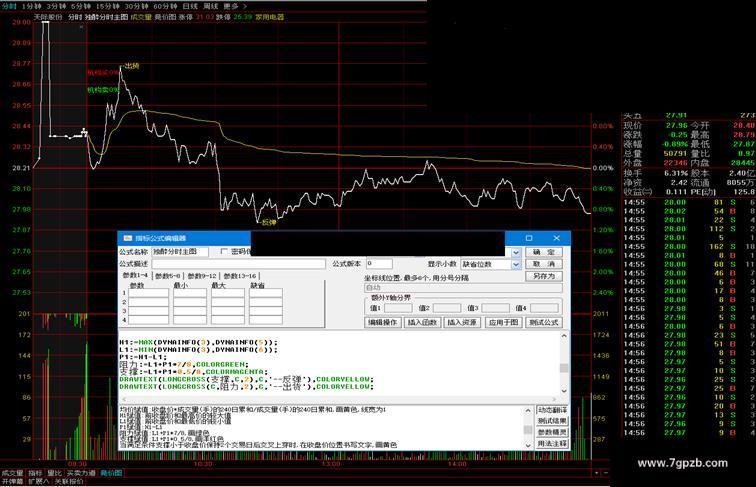756x487 pixels.
Task: Click 扩展∧ in bottom bar
Action: click(x=39, y=481)
